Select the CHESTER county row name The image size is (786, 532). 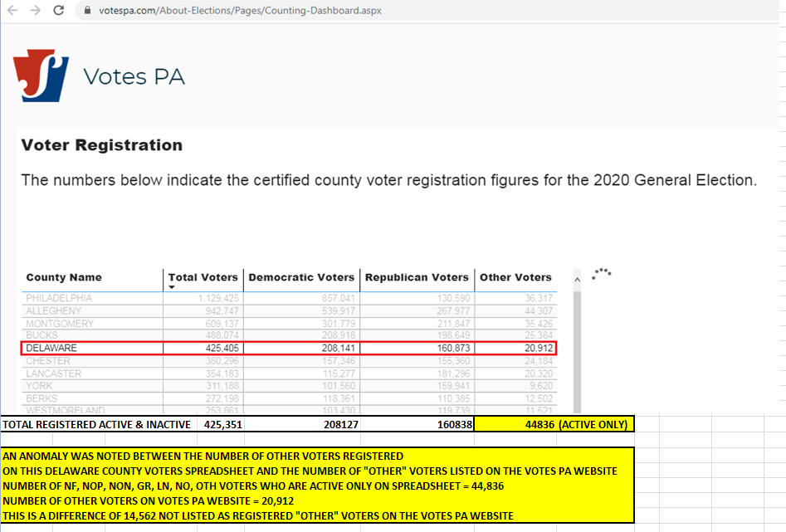coord(48,361)
